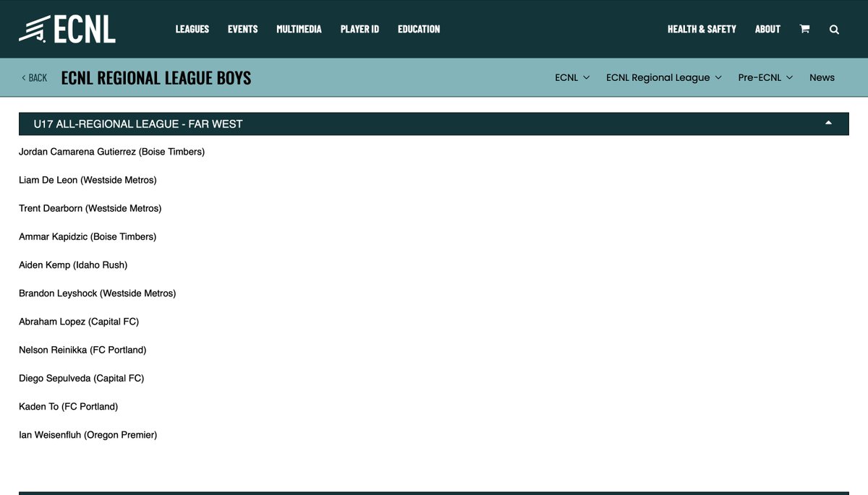
Task: Open the Education menu
Action: pyautogui.click(x=419, y=29)
